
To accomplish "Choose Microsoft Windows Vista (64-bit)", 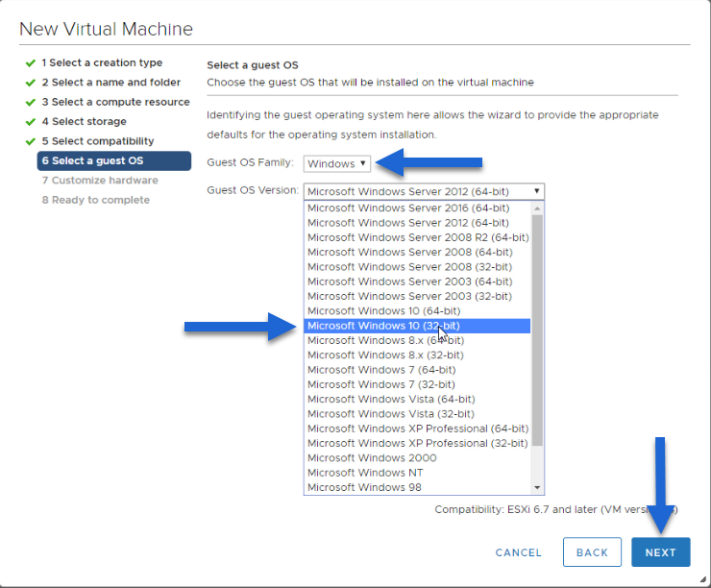I will coord(417,400).
